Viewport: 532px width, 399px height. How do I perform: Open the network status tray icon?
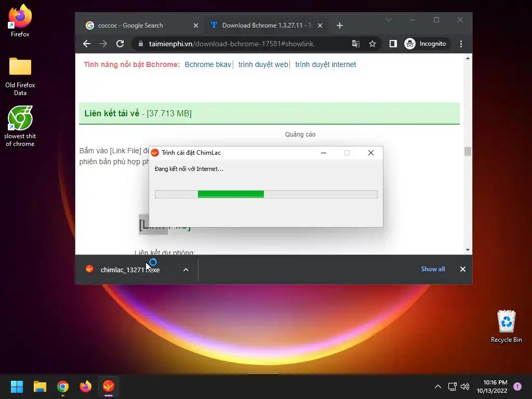(x=453, y=387)
